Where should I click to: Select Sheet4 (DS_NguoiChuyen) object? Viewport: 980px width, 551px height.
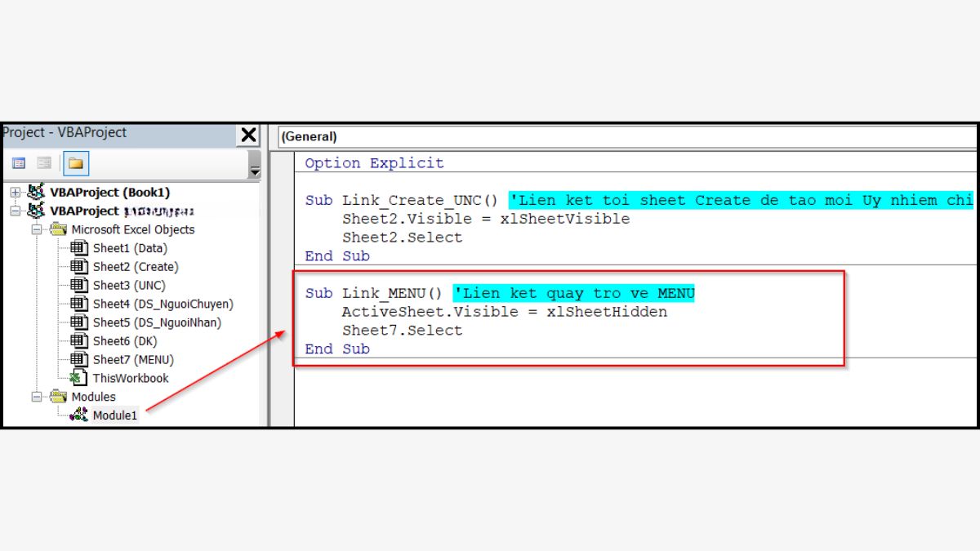(163, 304)
